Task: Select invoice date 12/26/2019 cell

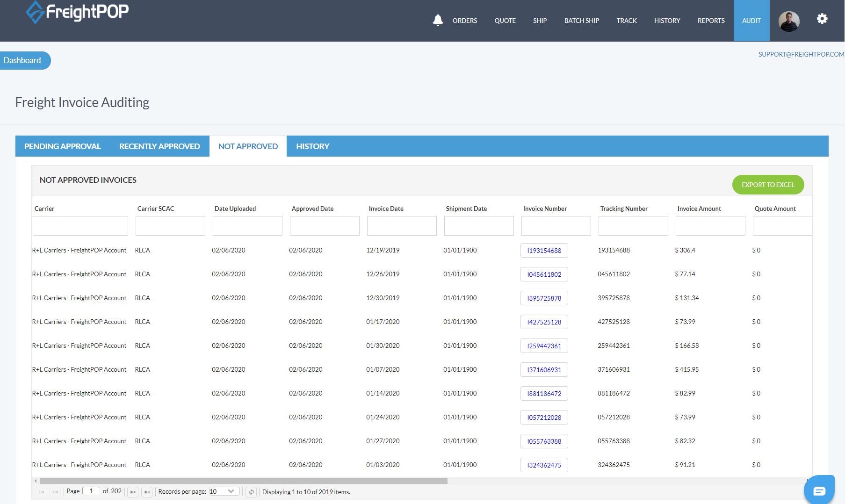Action: pos(383,274)
